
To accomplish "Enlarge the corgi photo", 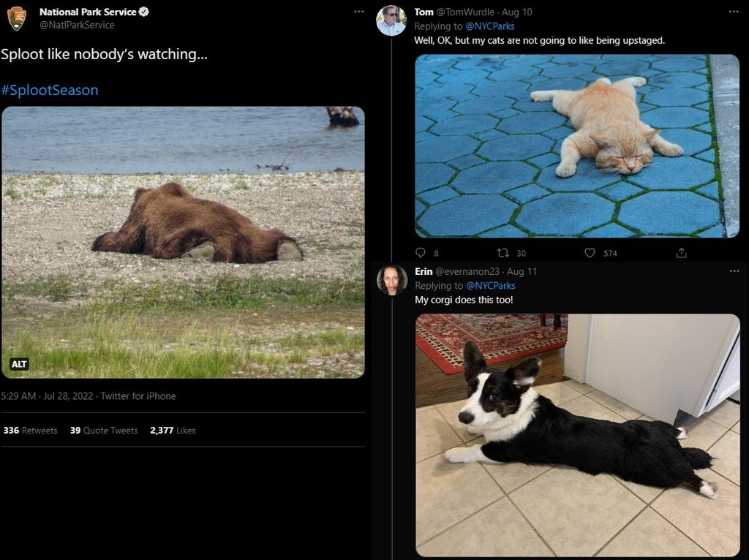I will (577, 435).
